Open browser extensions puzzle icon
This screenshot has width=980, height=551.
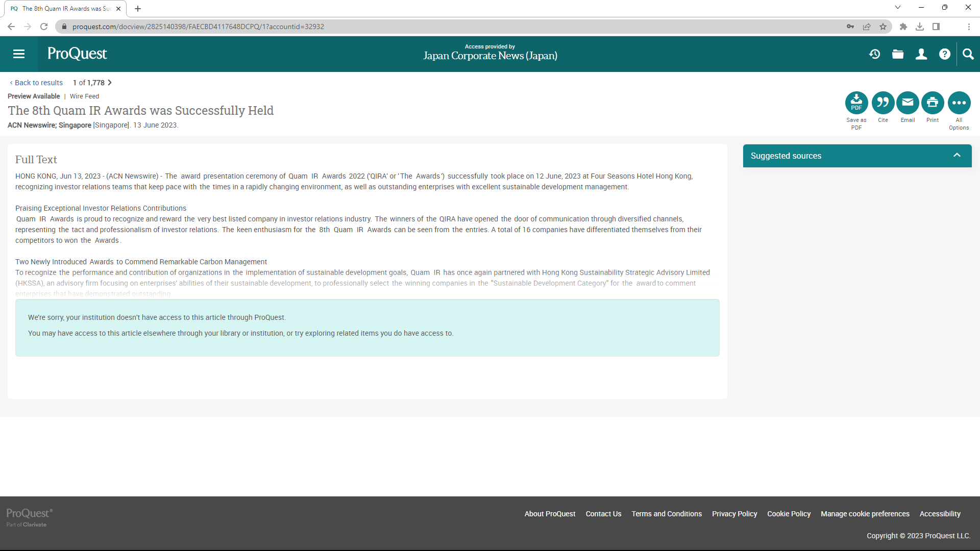903,27
